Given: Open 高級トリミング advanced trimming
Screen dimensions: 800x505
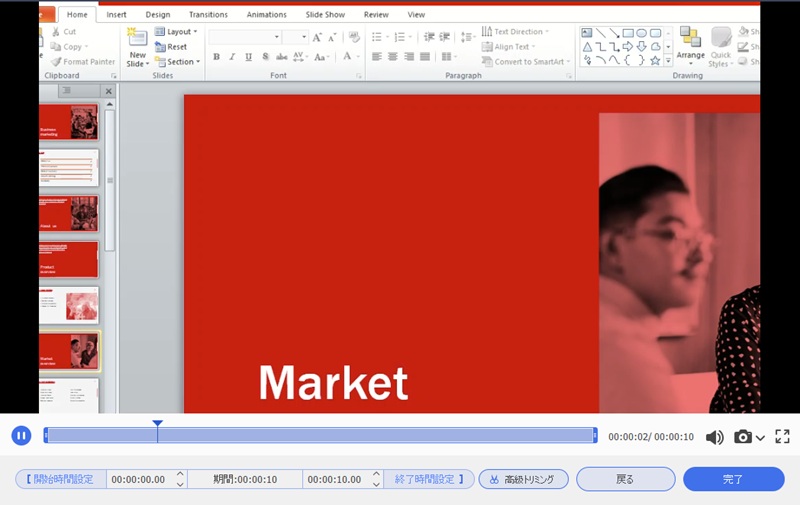Looking at the screenshot, I should point(523,479).
